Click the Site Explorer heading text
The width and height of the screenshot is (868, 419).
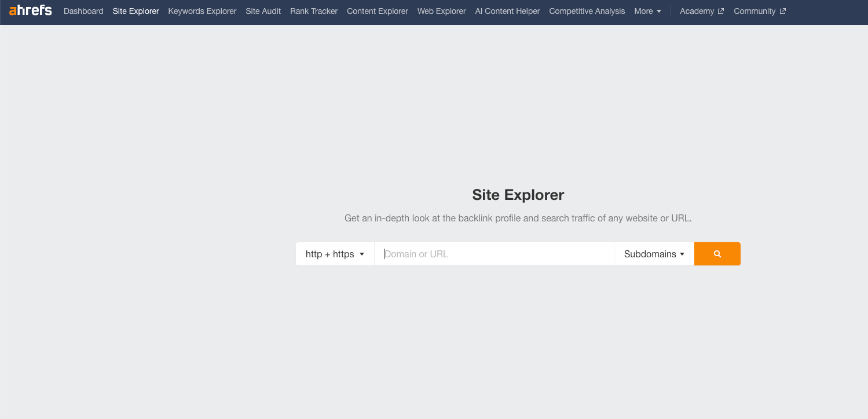[518, 195]
